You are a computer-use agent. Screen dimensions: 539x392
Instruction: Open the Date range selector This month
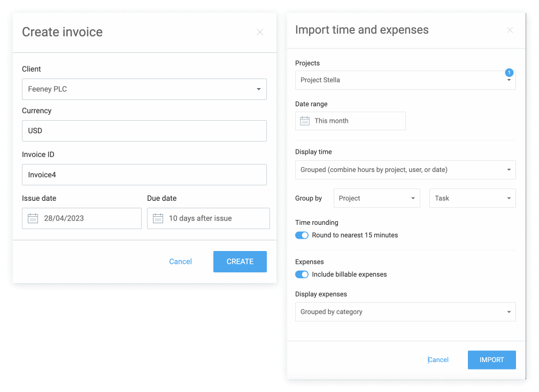tap(350, 121)
